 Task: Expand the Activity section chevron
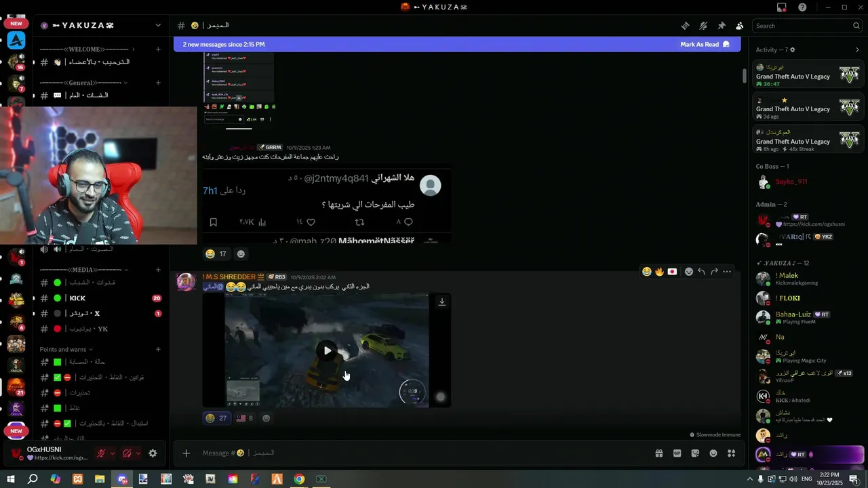(857, 49)
